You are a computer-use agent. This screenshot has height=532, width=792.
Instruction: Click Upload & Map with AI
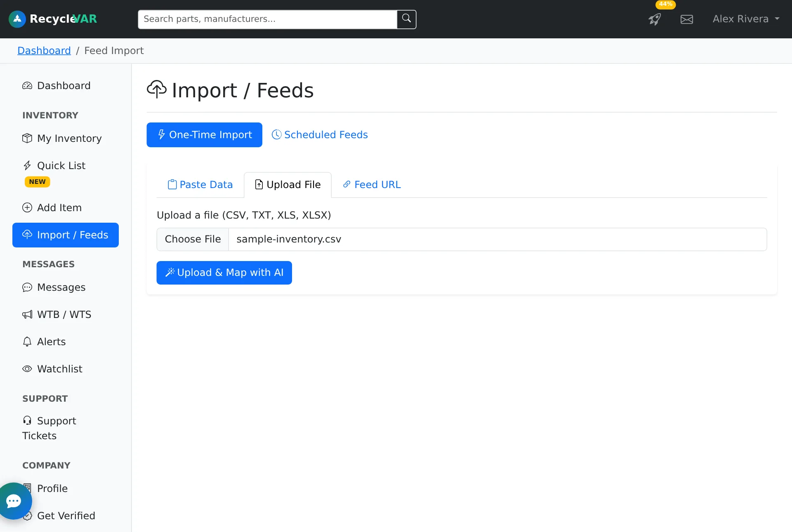point(224,273)
